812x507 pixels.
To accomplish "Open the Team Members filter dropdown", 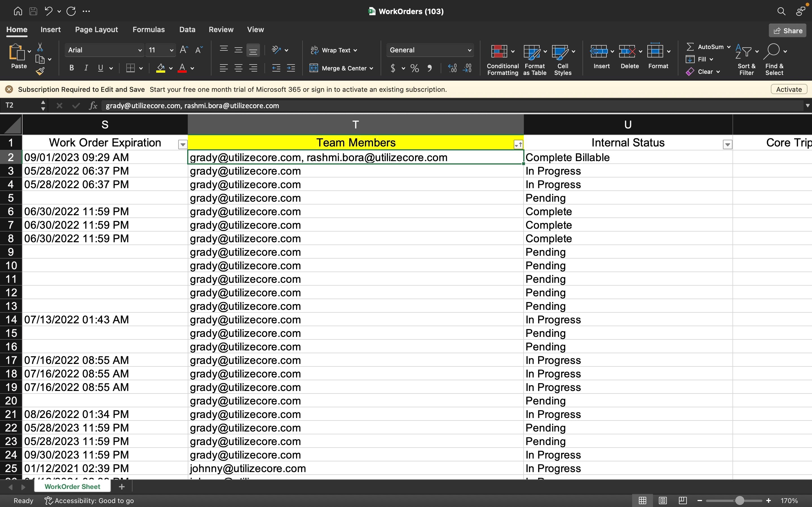I will pyautogui.click(x=518, y=144).
